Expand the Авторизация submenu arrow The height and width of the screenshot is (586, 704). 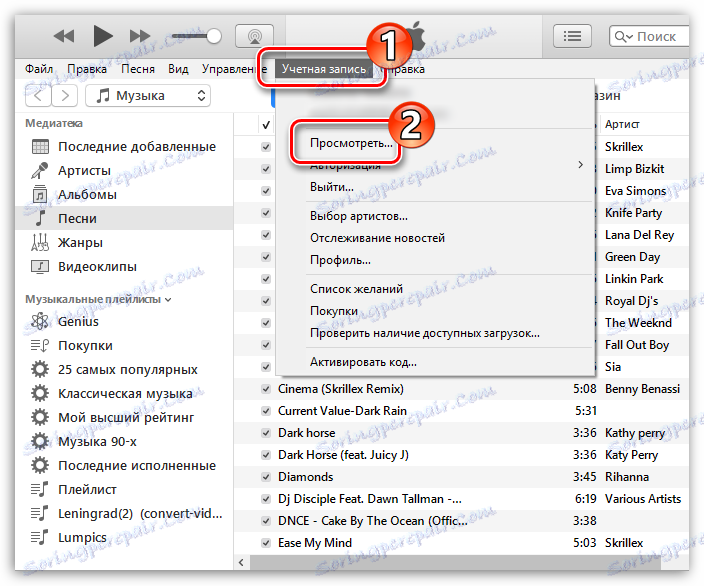581,165
